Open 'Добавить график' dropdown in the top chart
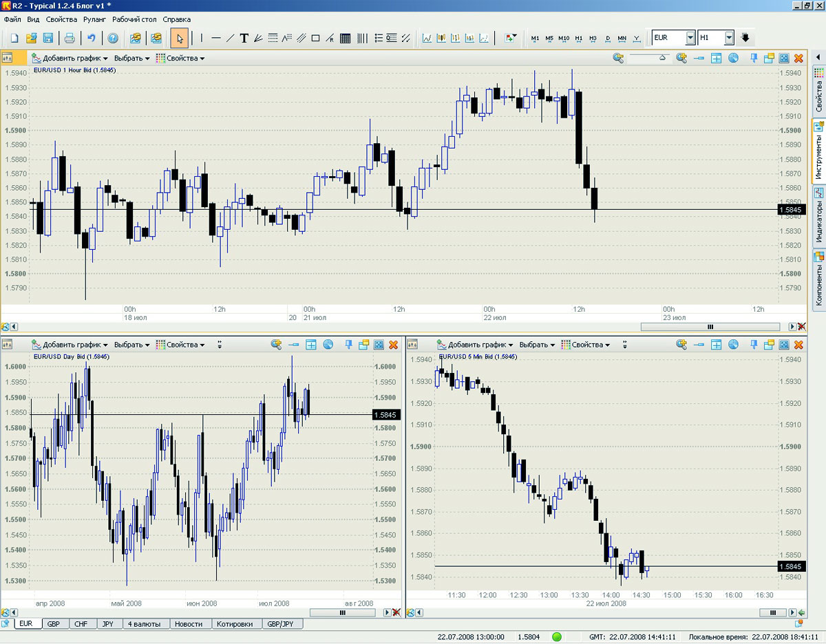 [71, 58]
